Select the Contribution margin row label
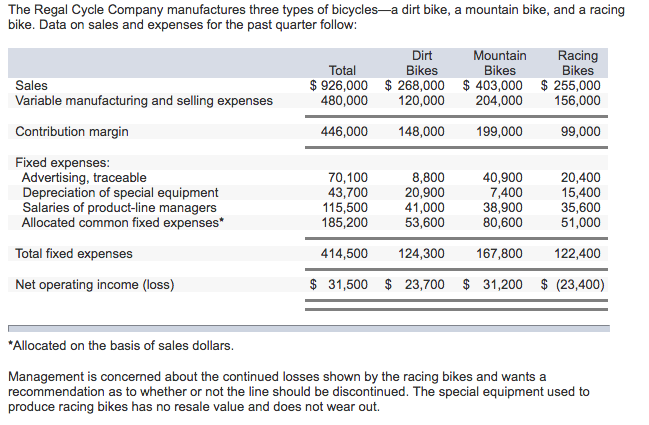The image size is (649, 425). coord(72,132)
